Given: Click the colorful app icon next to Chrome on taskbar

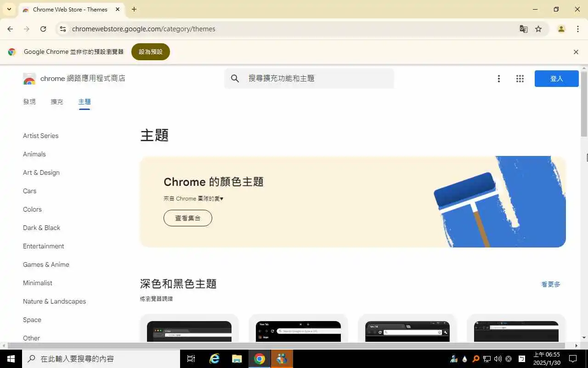Looking at the screenshot, I should (x=282, y=359).
